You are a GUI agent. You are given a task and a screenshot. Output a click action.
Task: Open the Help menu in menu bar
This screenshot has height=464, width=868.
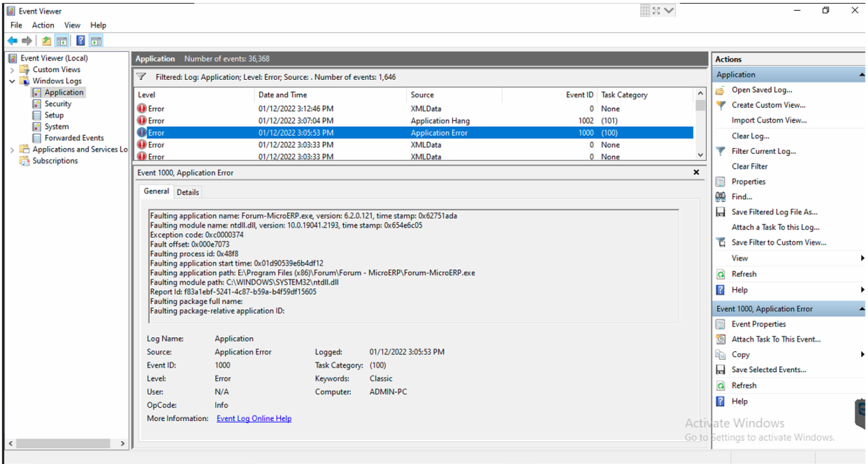[98, 25]
